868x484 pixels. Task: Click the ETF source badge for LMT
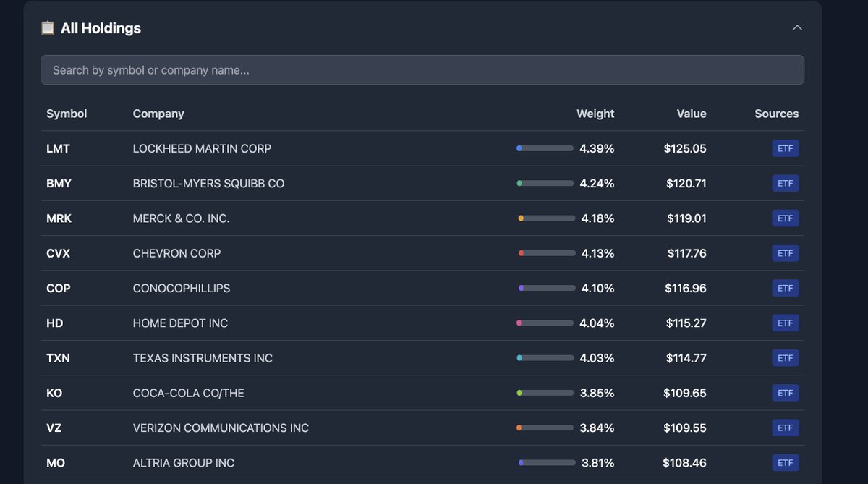point(786,148)
